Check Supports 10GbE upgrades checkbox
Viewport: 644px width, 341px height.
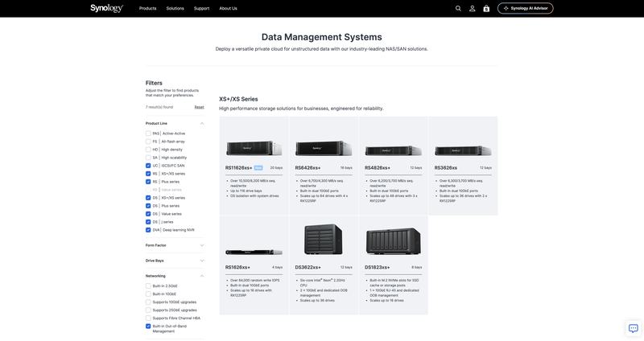pos(148,302)
